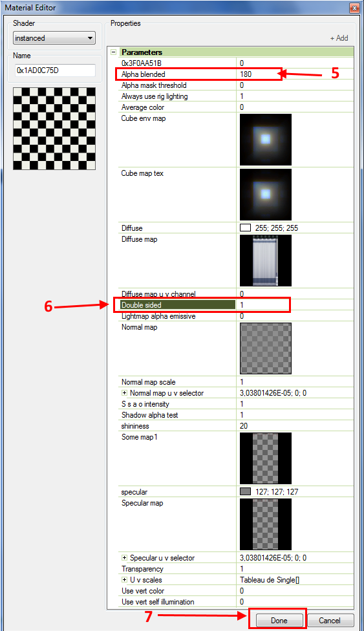The image size is (364, 631).
Task: Select the specular gray color swatch
Action: (x=245, y=492)
